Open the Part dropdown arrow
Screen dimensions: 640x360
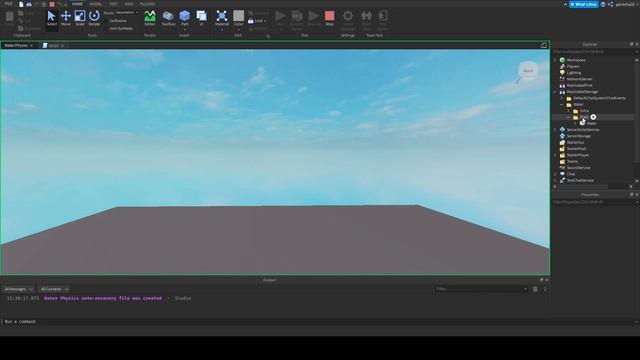click(x=184, y=29)
